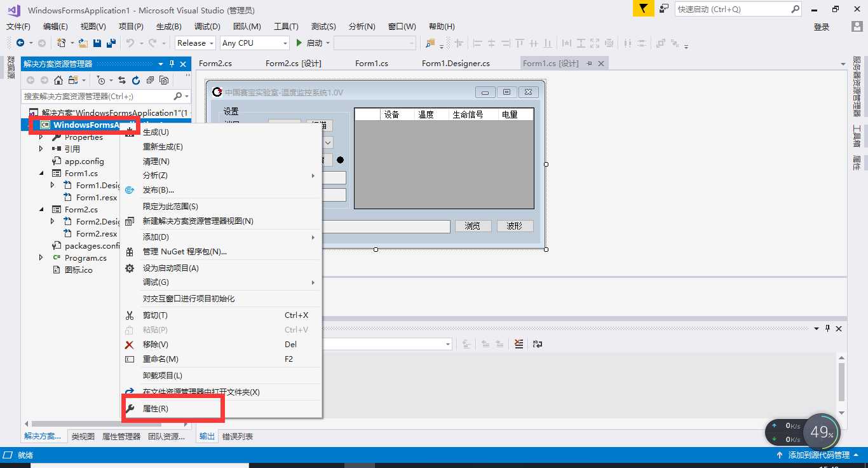Pin the Solution Explorer panel

tap(172, 64)
